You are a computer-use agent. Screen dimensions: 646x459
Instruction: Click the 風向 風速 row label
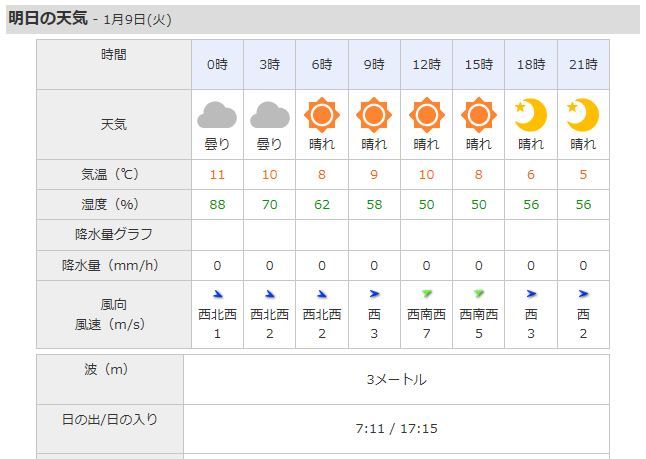(114, 314)
